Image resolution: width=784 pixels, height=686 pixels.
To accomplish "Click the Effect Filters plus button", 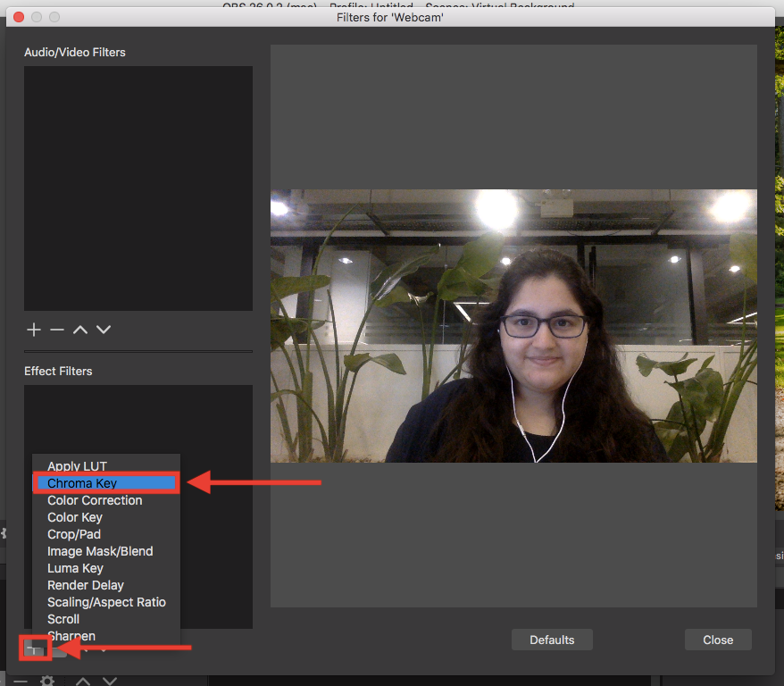I will tap(35, 648).
